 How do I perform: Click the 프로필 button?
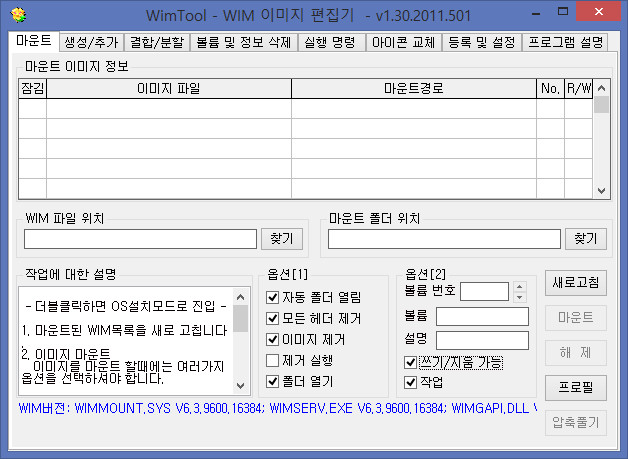click(576, 388)
